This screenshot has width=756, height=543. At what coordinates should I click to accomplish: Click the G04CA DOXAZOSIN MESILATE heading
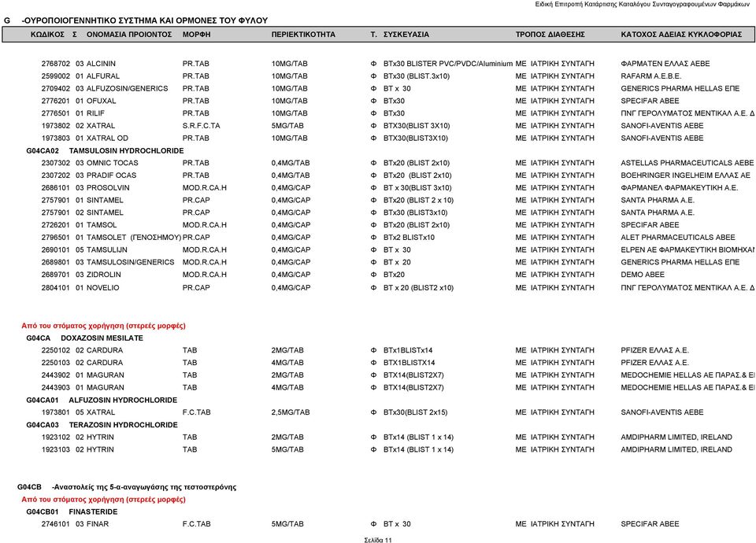84,338
